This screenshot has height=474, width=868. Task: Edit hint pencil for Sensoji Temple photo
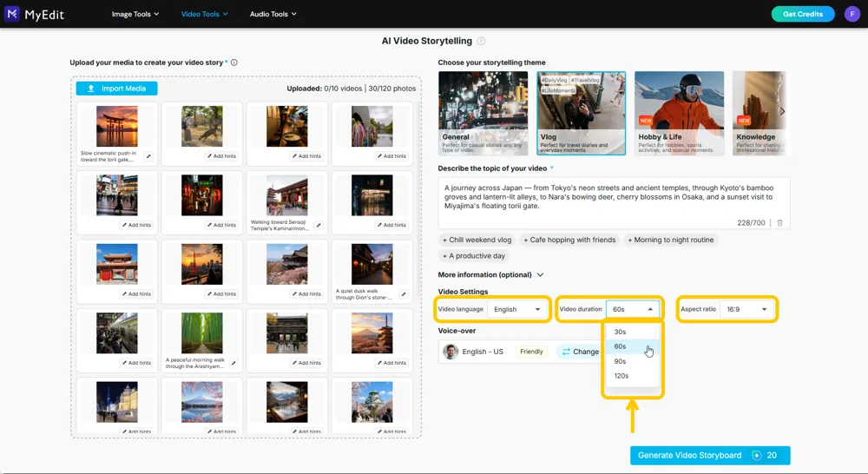point(319,226)
